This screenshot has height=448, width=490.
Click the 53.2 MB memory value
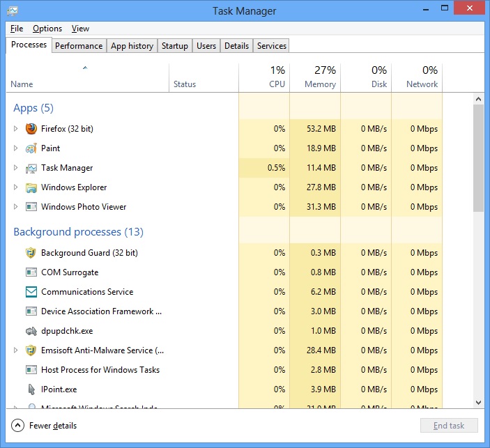click(321, 129)
